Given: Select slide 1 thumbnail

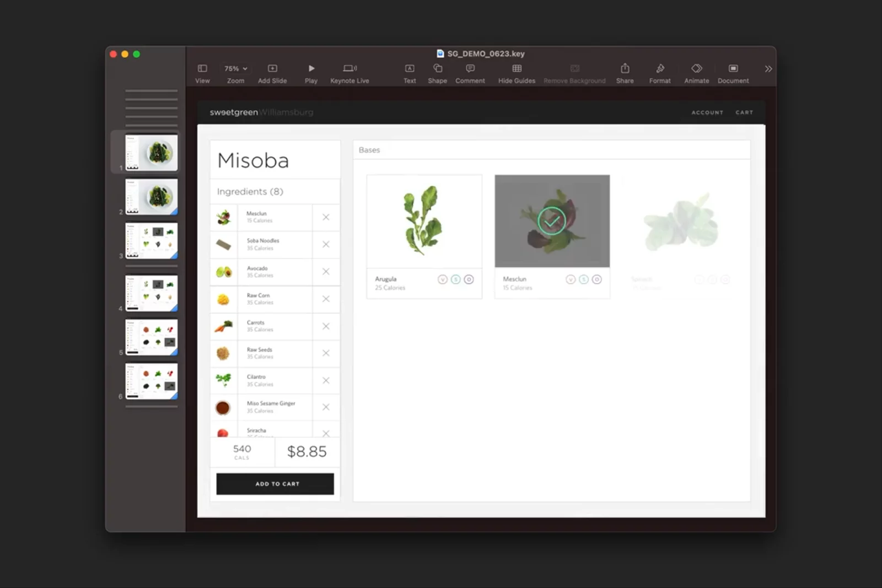Looking at the screenshot, I should coord(151,153).
